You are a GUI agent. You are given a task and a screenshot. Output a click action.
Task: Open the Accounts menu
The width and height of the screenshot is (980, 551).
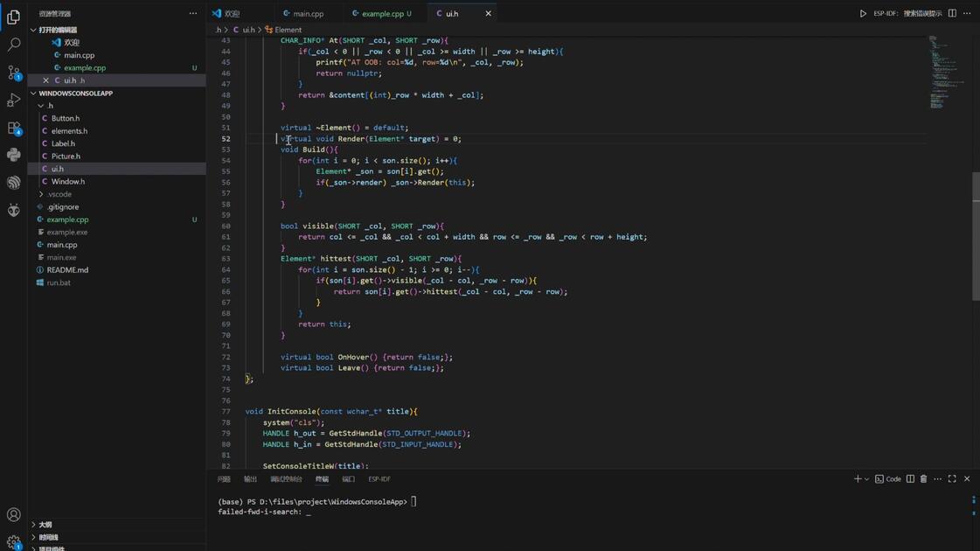click(x=13, y=515)
